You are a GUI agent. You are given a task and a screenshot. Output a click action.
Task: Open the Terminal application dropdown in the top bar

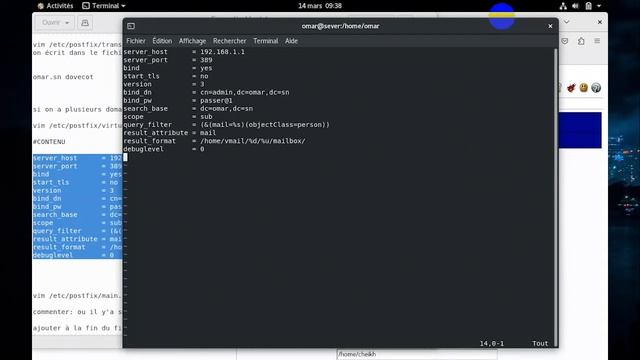(104, 6)
